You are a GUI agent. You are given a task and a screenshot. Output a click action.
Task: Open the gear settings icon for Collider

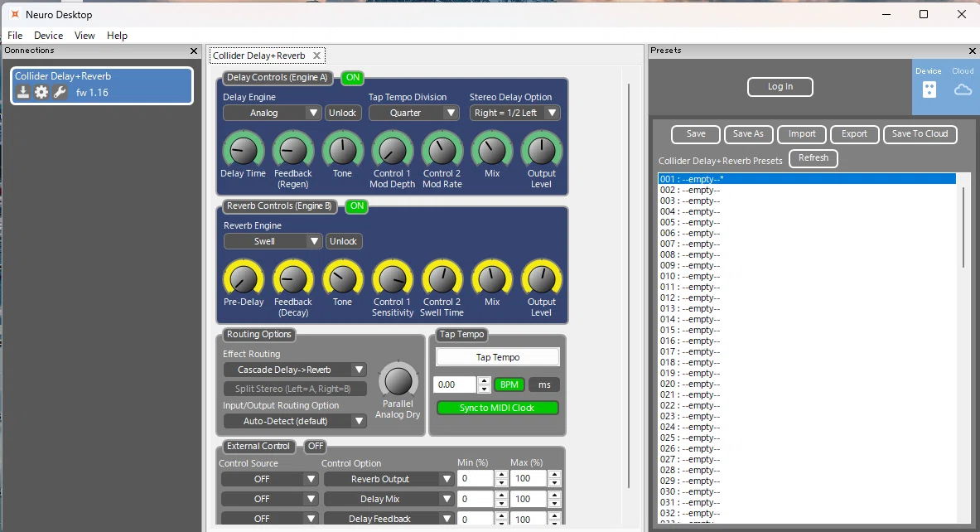pos(41,93)
